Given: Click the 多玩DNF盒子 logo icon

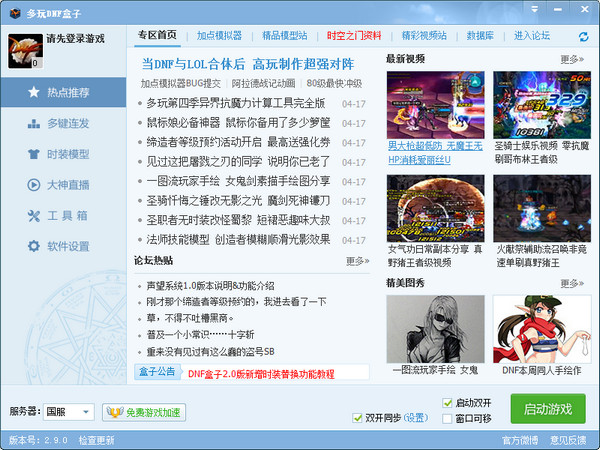Looking at the screenshot, I should coord(15,13).
